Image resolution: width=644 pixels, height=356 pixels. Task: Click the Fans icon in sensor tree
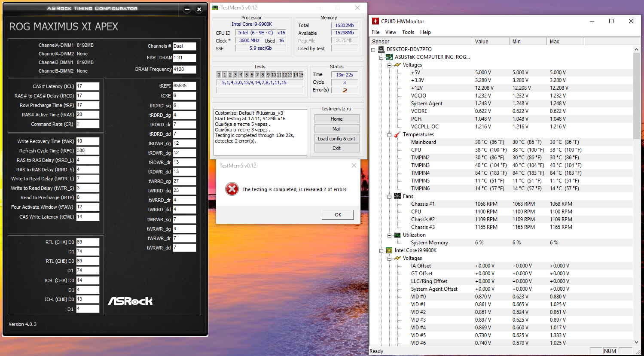[x=397, y=196]
